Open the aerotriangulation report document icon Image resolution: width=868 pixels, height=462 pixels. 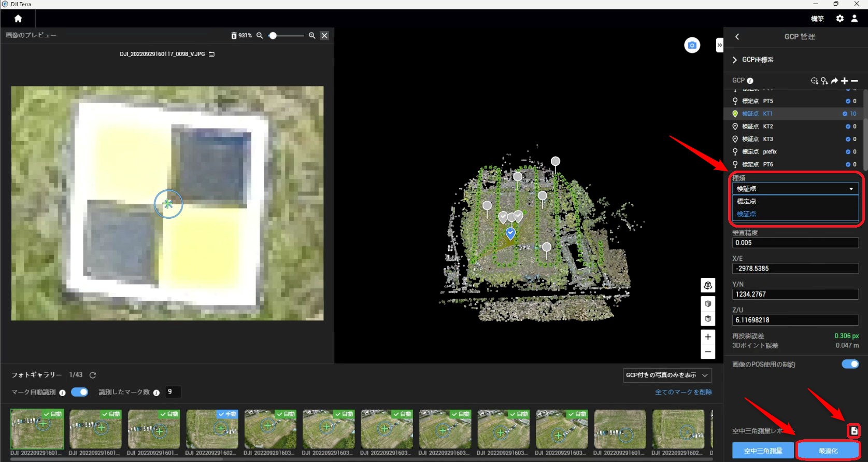tap(853, 431)
